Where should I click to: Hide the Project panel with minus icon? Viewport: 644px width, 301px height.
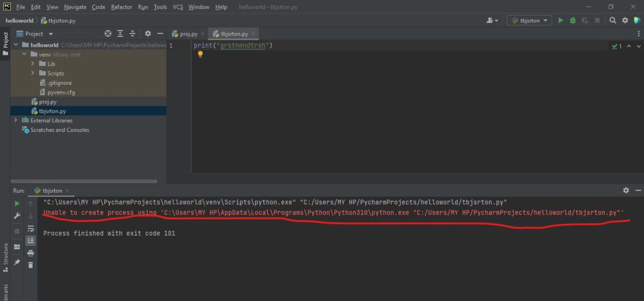pyautogui.click(x=160, y=33)
